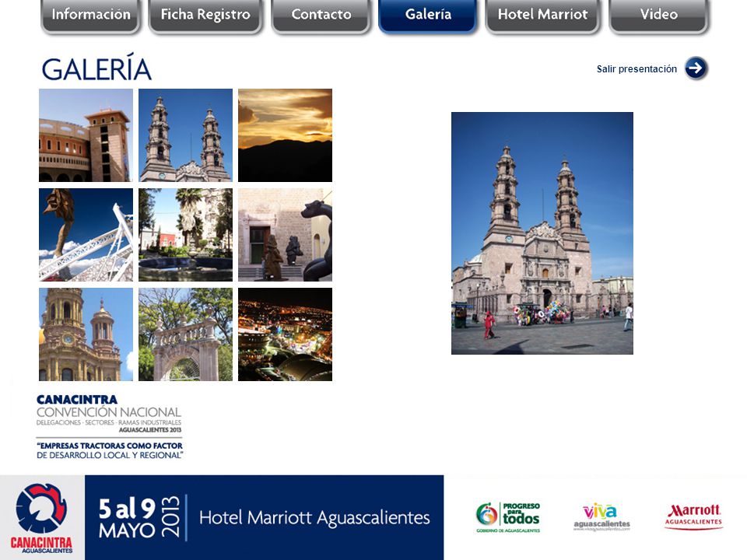Switch to the Galería tab
The width and height of the screenshot is (747, 560).
(428, 16)
